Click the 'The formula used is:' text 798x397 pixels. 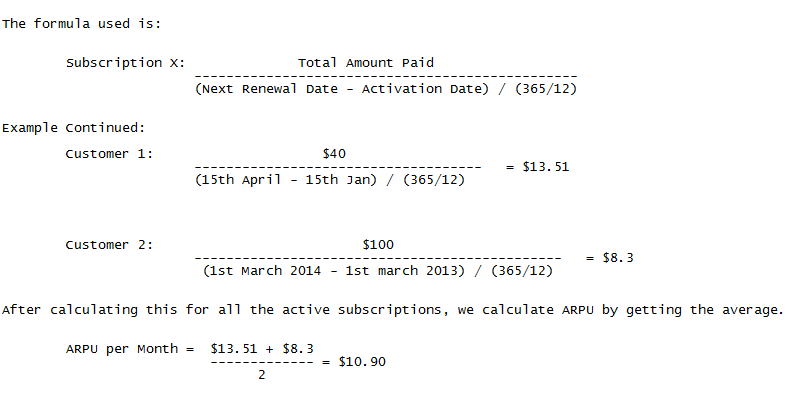81,24
